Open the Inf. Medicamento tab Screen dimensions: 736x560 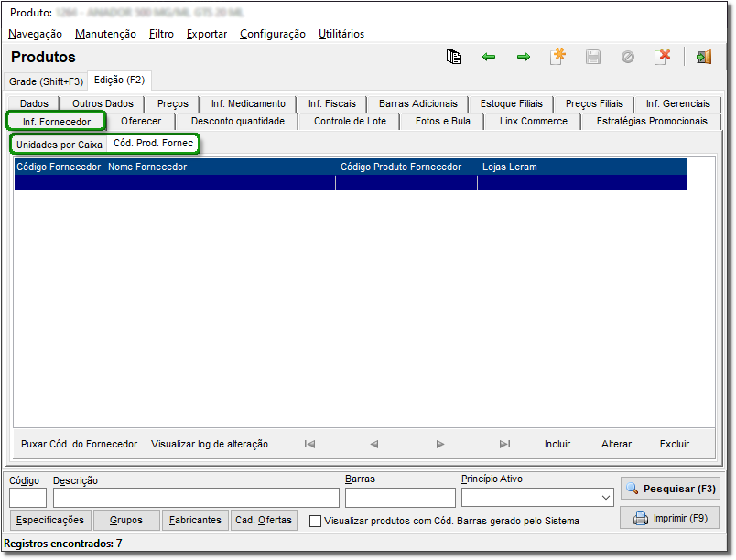coord(248,103)
